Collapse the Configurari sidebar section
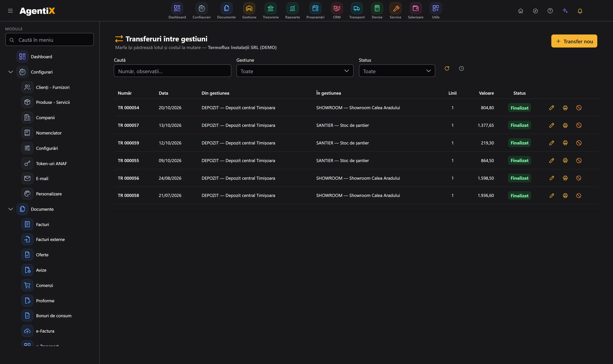This screenshot has height=364, width=613. [11, 72]
